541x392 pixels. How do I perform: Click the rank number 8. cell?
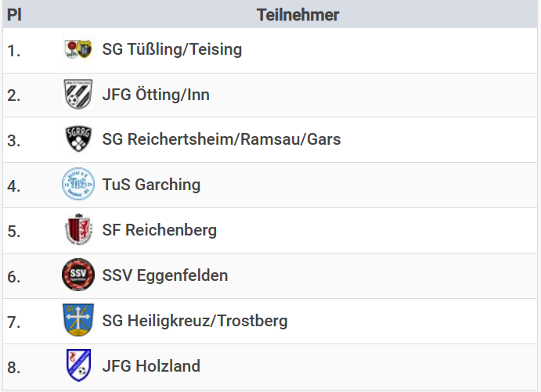coord(14,366)
